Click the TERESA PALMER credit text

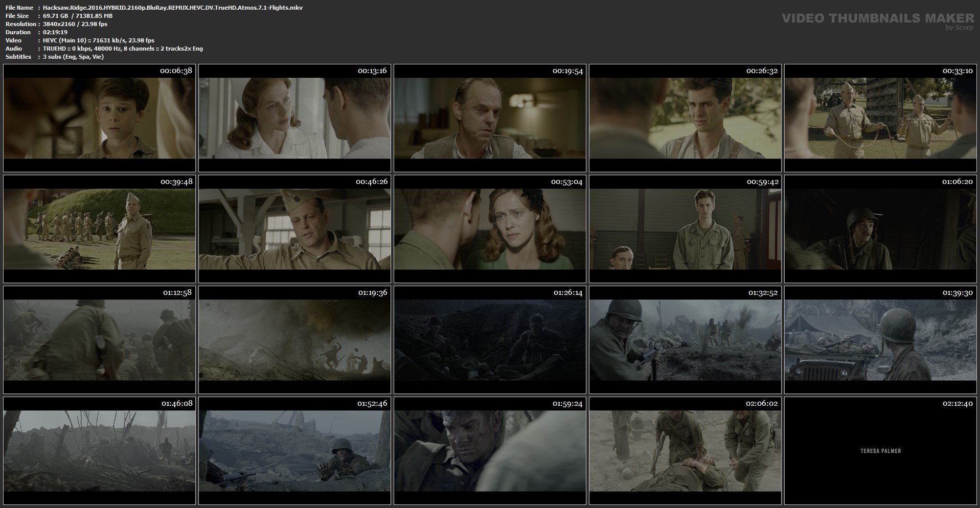click(x=880, y=451)
